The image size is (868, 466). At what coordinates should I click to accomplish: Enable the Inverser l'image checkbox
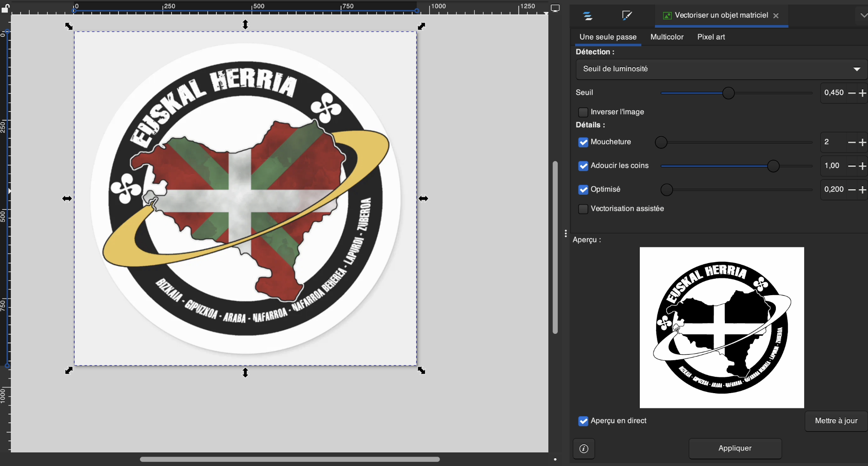click(583, 112)
